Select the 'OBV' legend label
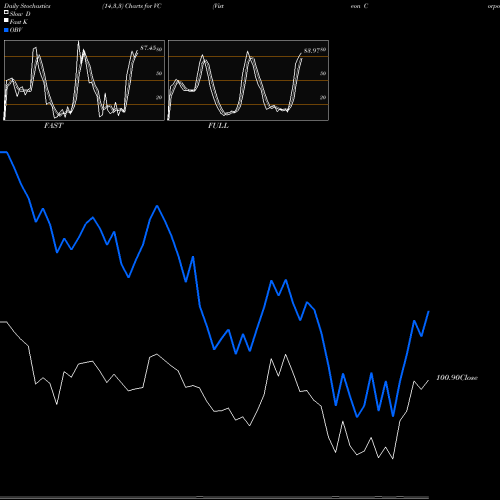Image resolution: width=500 pixels, height=500 pixels. 16,30
